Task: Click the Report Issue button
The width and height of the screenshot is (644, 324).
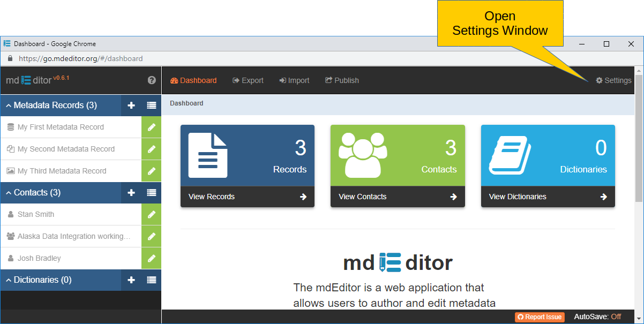Action: (x=540, y=317)
